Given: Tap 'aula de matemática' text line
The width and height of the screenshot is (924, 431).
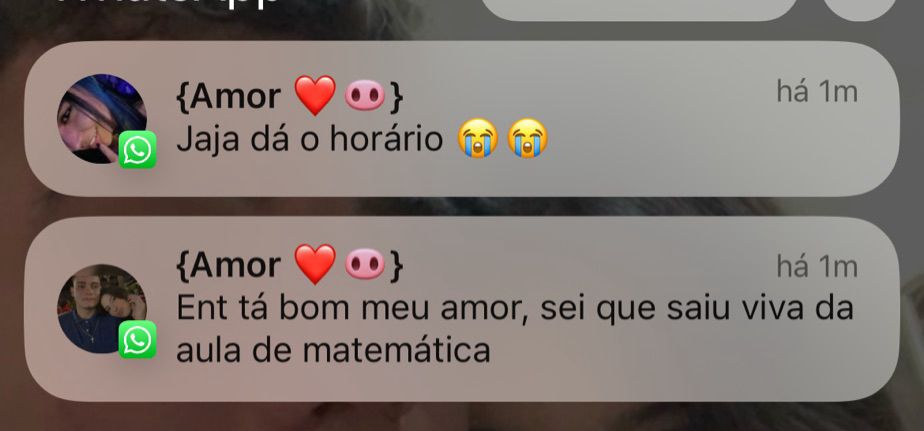Looking at the screenshot, I should coord(333,351).
